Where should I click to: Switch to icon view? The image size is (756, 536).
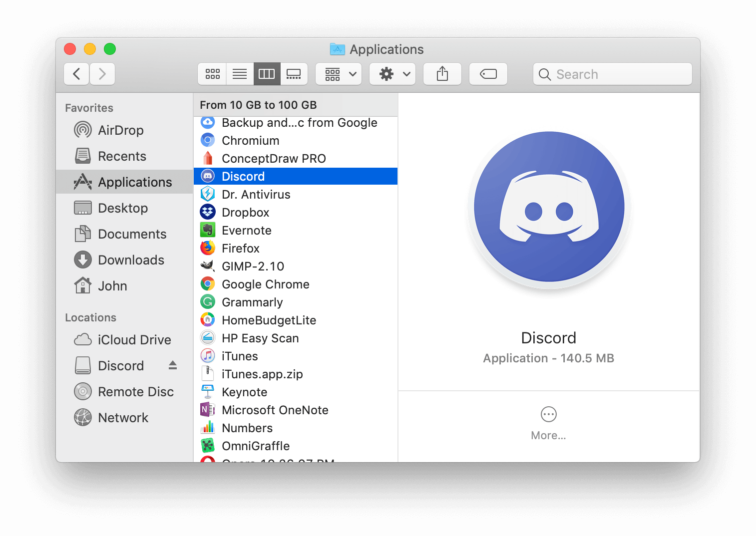click(212, 74)
